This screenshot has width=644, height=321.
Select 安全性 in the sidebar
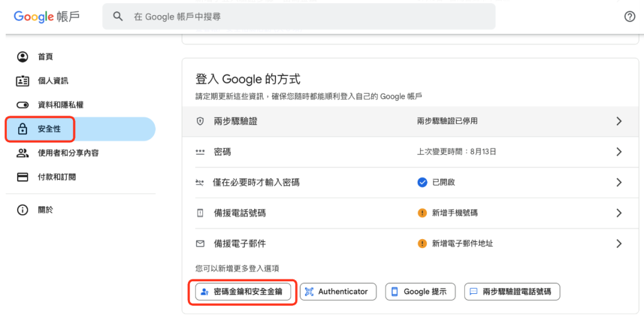80,129
